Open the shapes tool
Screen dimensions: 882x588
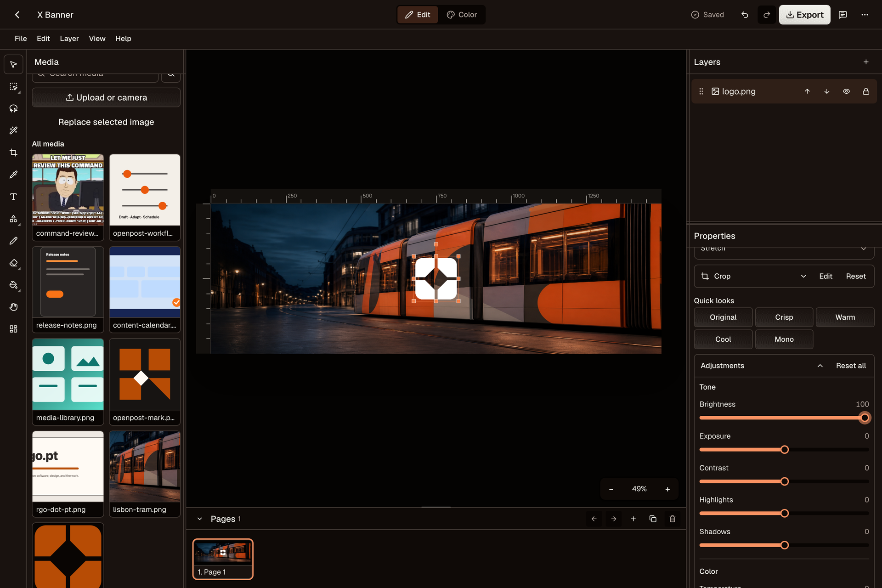[13, 219]
